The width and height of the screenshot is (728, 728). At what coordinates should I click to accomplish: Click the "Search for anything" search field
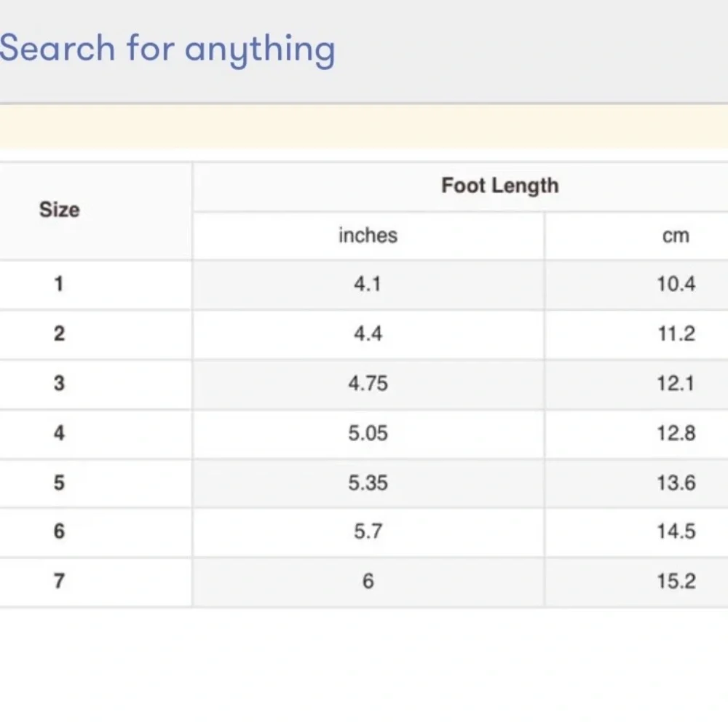[x=364, y=50]
